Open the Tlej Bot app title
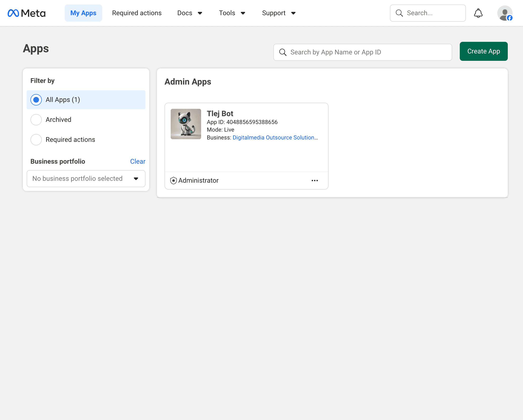 pyautogui.click(x=220, y=113)
